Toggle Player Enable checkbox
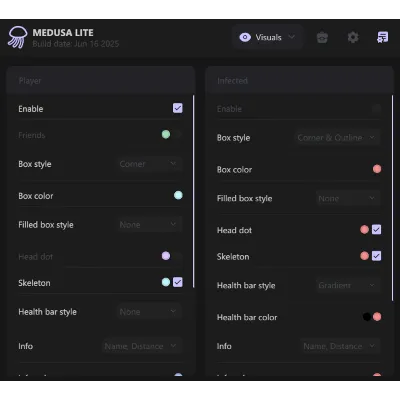400x400 pixels. (178, 108)
